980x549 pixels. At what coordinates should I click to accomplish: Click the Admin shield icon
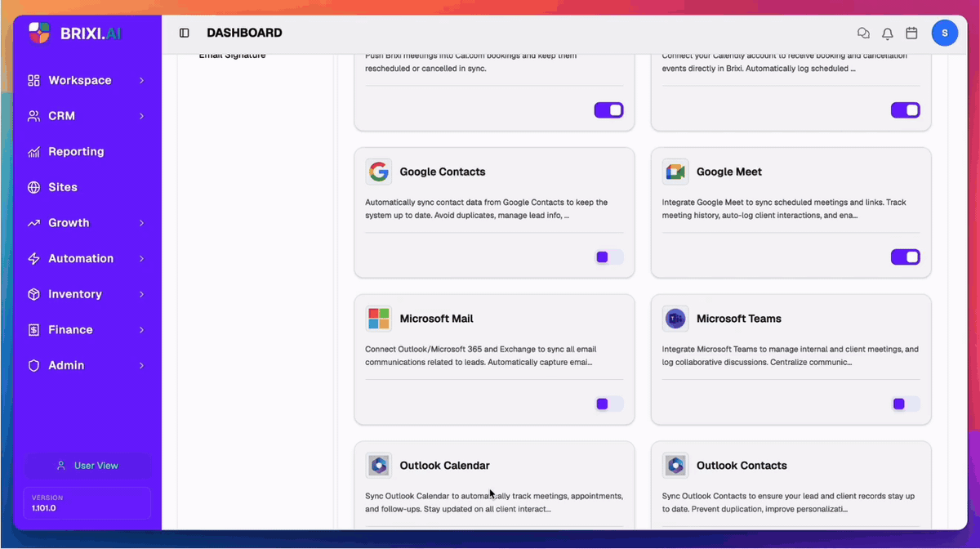point(33,366)
